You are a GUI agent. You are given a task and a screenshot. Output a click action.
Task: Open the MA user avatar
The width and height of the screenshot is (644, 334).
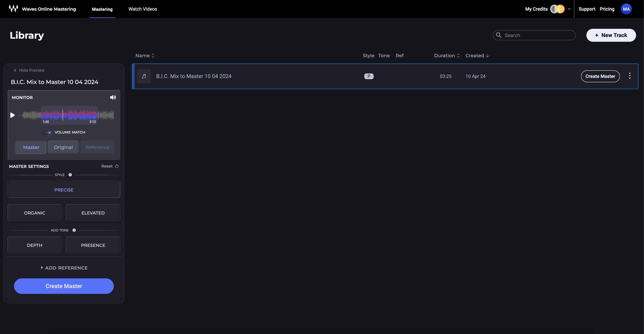tap(626, 9)
